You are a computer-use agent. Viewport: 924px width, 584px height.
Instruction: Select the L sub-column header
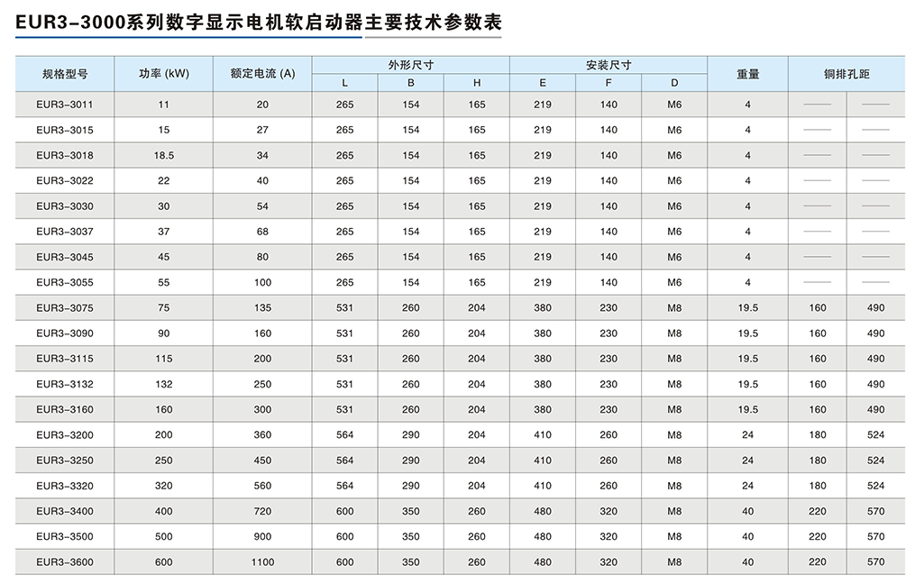343,82
